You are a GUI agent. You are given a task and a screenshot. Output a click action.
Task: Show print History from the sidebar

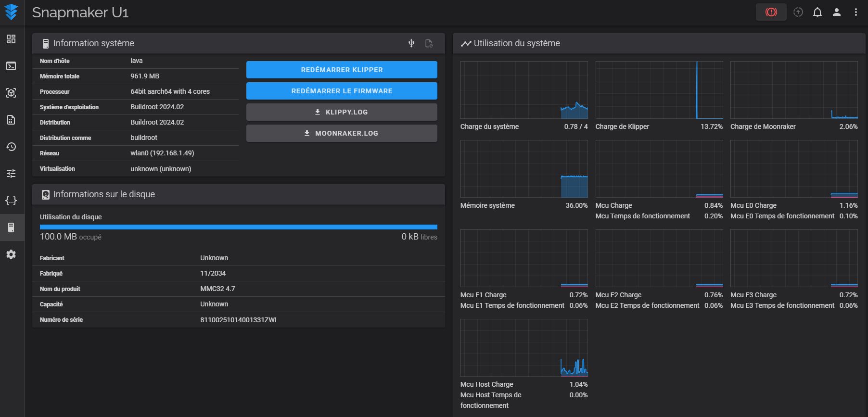pos(11,147)
